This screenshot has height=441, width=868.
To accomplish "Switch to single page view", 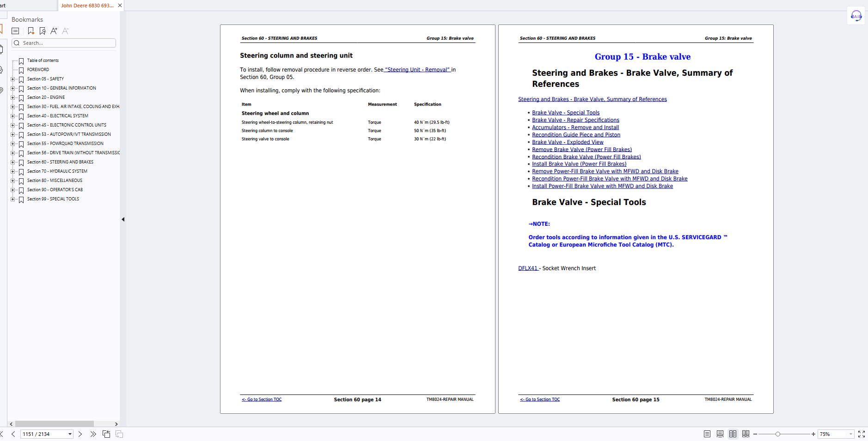I will coord(707,434).
